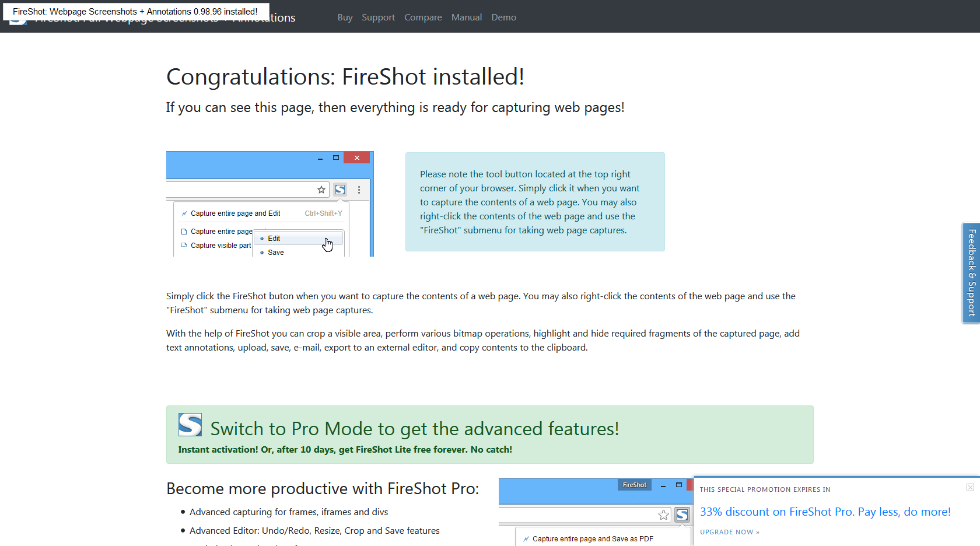Open the Manual from top navigation
The height and width of the screenshot is (546, 980).
pyautogui.click(x=467, y=17)
